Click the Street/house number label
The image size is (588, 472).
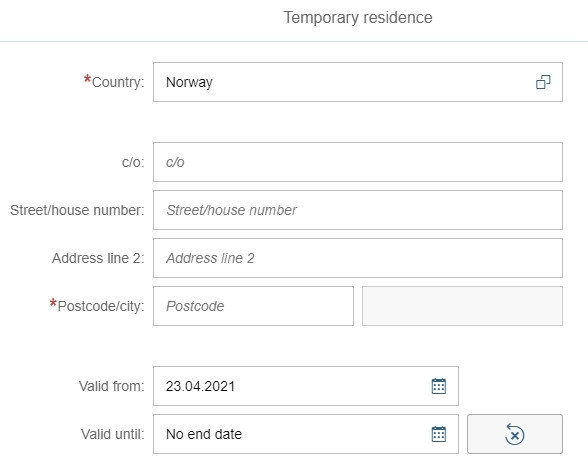(77, 210)
